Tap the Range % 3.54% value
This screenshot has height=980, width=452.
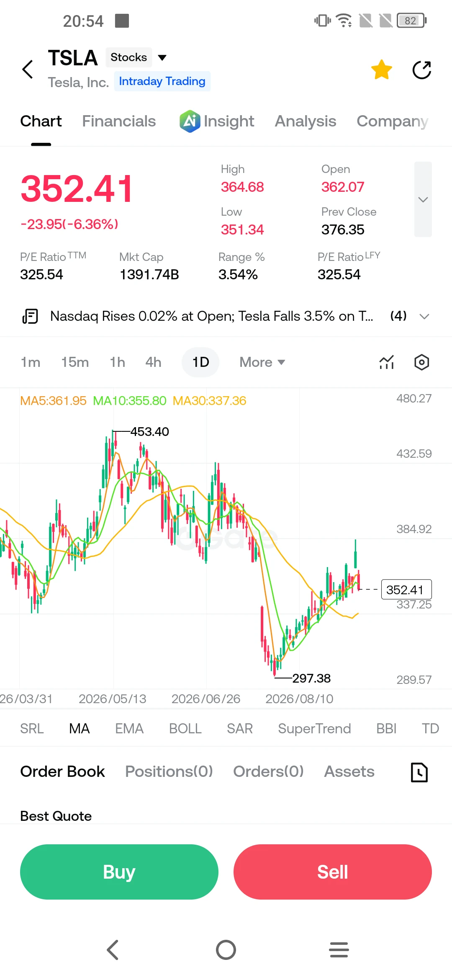238,274
